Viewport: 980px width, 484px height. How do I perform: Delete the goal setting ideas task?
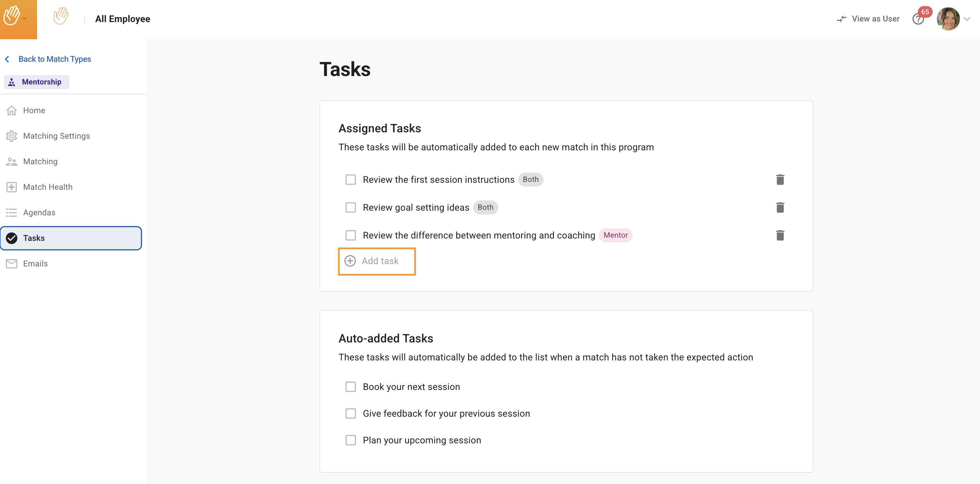click(780, 207)
